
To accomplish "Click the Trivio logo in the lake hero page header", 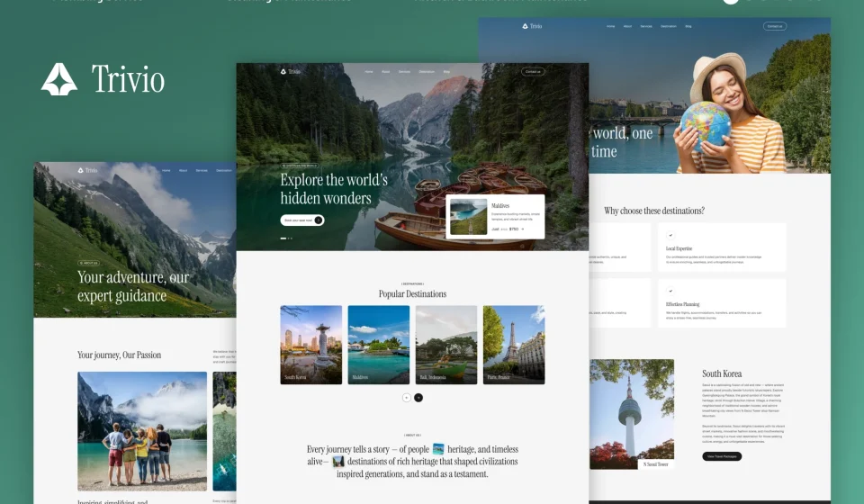I will 291,72.
